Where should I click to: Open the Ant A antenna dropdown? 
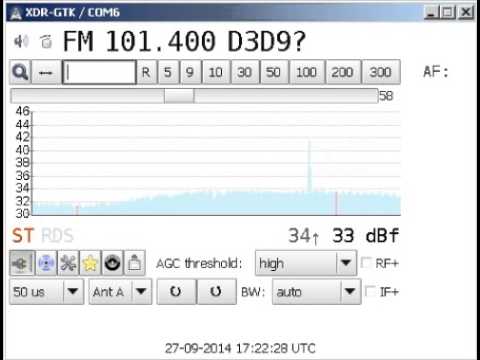tap(120, 292)
